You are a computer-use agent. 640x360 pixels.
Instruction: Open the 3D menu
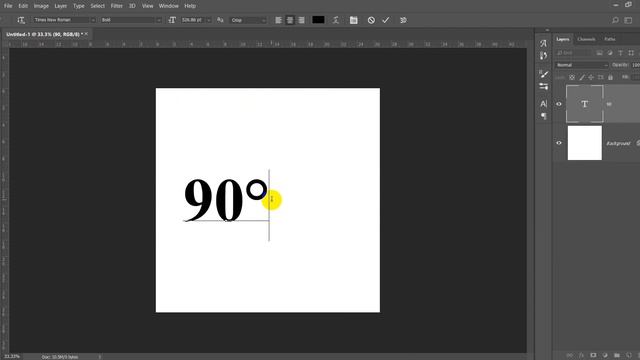132,6
